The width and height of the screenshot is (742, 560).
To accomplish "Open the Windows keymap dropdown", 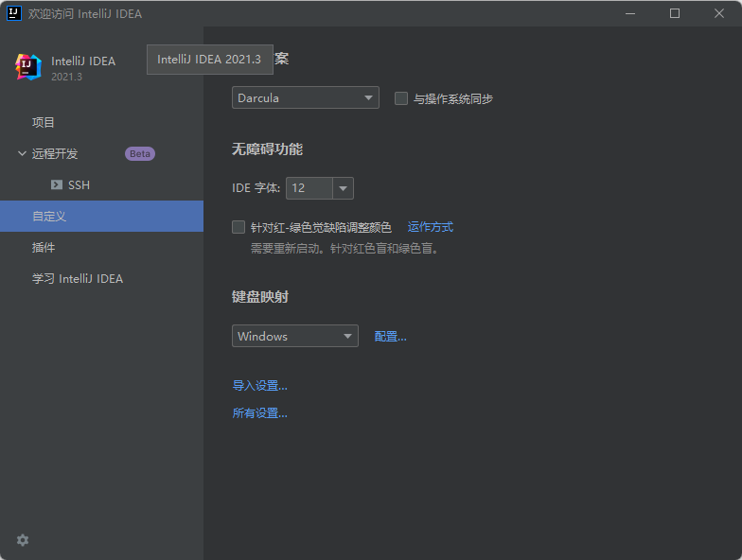I will point(295,336).
